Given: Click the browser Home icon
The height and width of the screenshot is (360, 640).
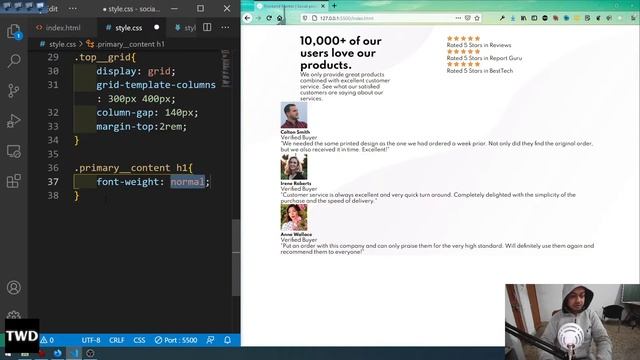Looking at the screenshot, I should click(280, 18).
